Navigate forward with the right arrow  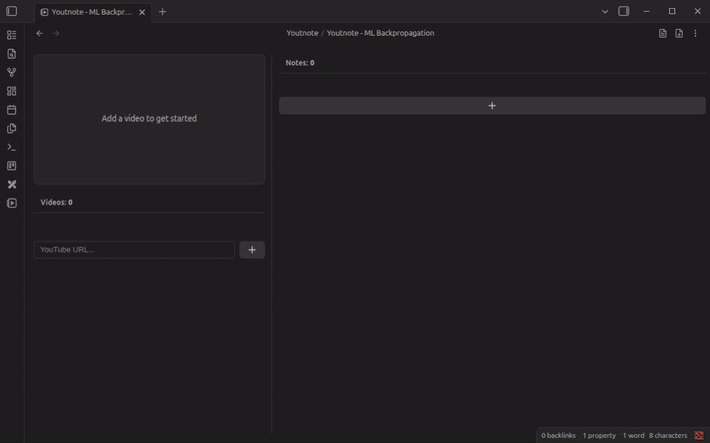[56, 33]
